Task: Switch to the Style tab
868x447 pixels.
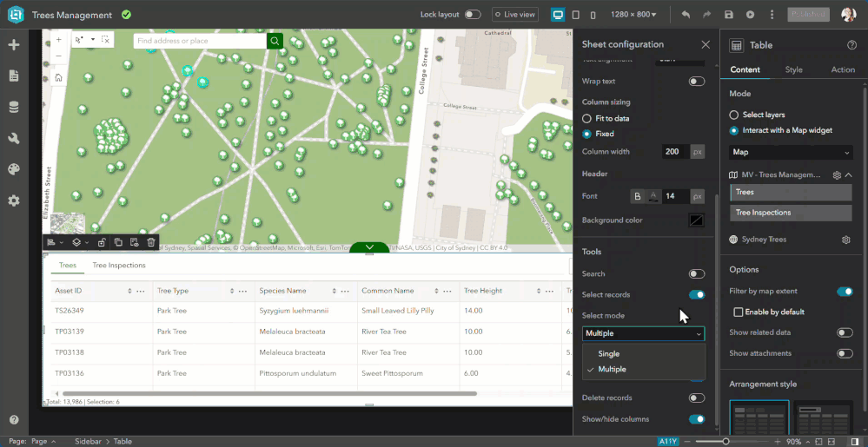Action: (794, 69)
